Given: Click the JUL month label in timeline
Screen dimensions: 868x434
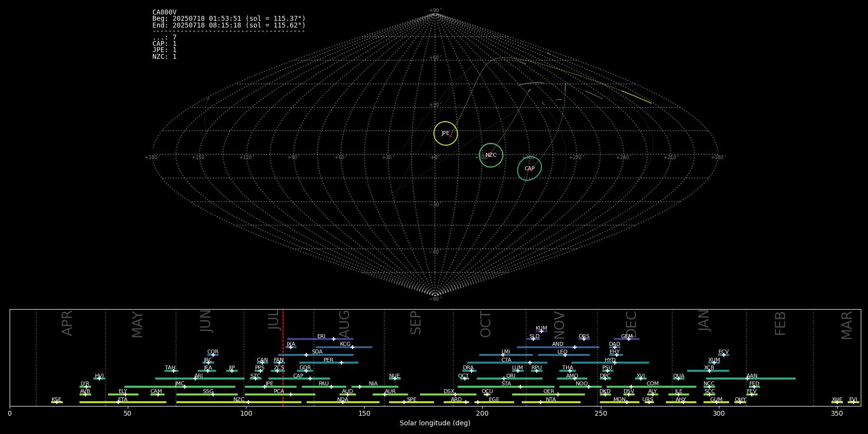Looking at the screenshot, I should [273, 320].
